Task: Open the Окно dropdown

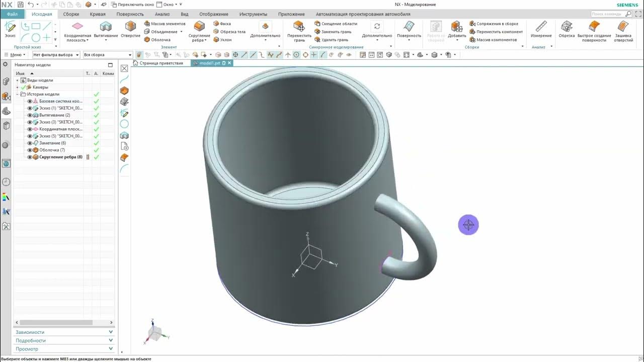Action: (168, 5)
